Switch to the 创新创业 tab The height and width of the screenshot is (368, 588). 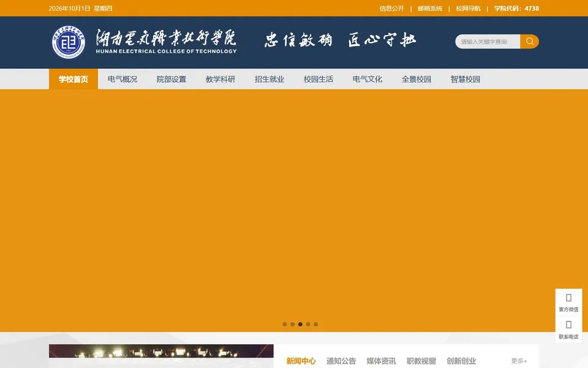point(461,361)
